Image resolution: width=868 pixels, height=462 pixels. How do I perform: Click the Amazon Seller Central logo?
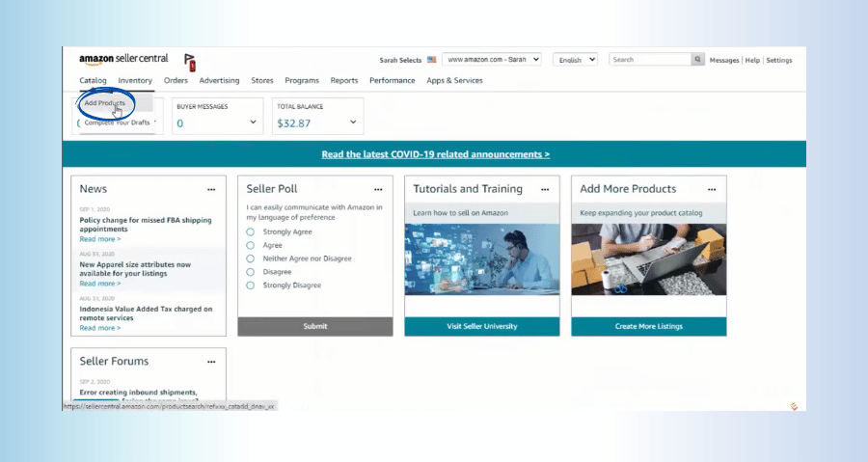123,59
